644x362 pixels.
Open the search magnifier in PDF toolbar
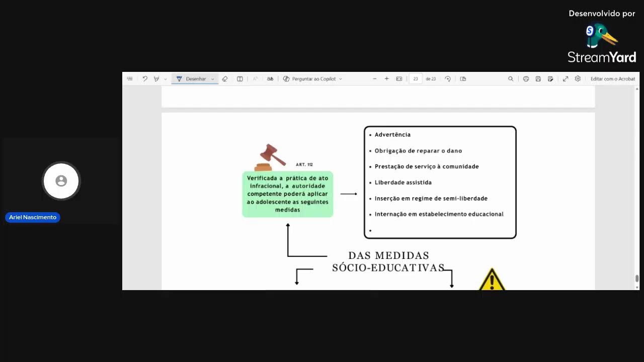click(x=511, y=79)
